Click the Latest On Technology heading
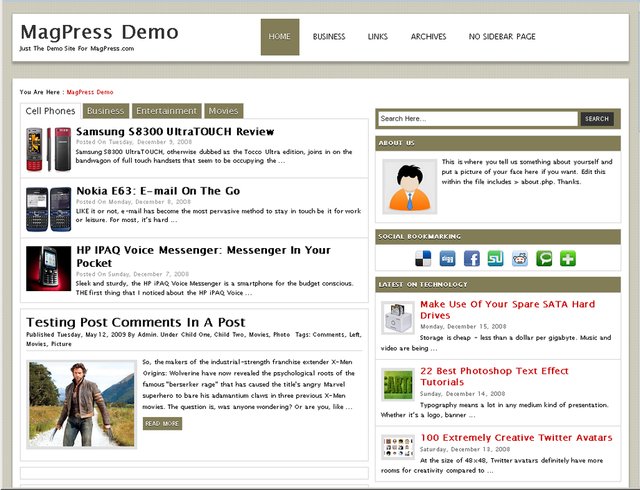Viewport: 640px width, 490px height. [423, 284]
